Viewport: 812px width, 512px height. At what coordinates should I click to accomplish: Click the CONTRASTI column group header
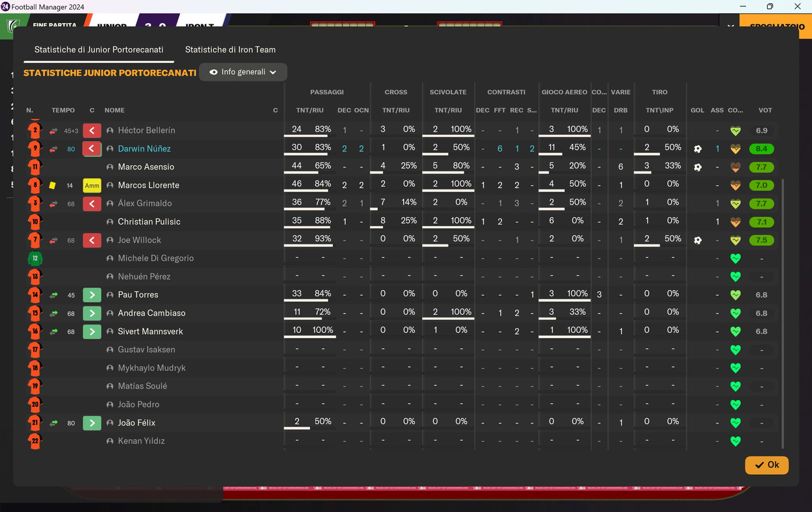[506, 92]
